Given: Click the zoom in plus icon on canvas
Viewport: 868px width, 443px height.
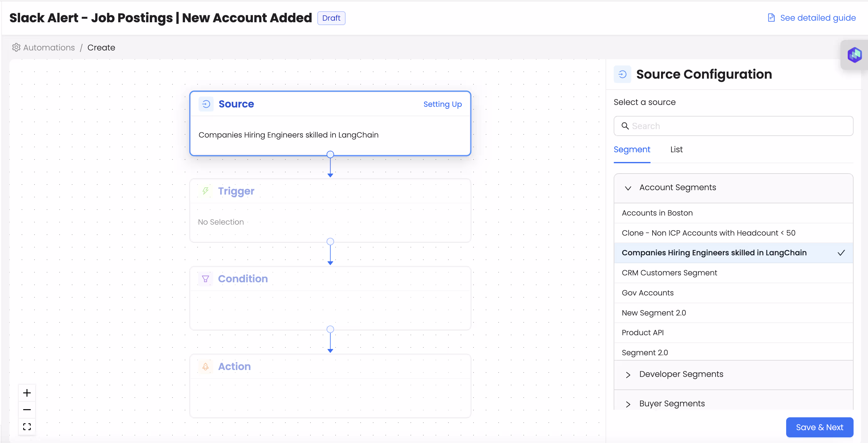Looking at the screenshot, I should click(27, 393).
